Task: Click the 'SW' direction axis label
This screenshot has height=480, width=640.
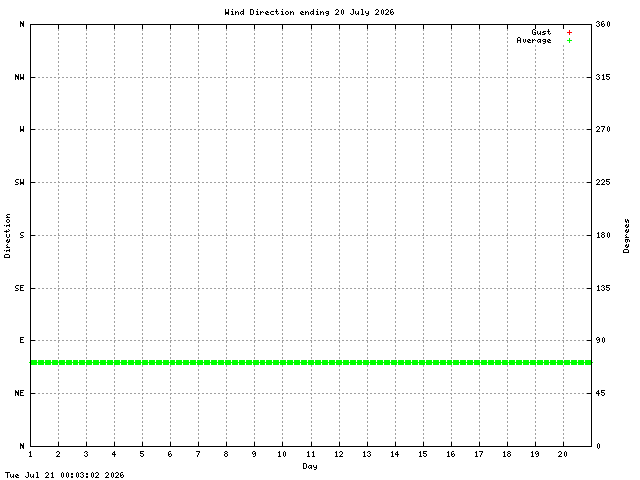Action: click(19, 182)
